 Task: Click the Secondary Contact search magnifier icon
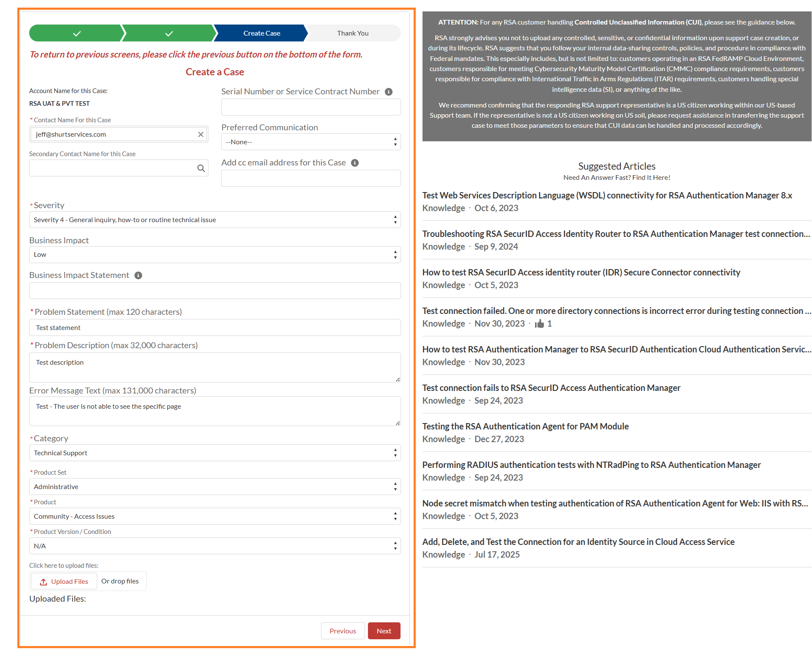point(201,168)
